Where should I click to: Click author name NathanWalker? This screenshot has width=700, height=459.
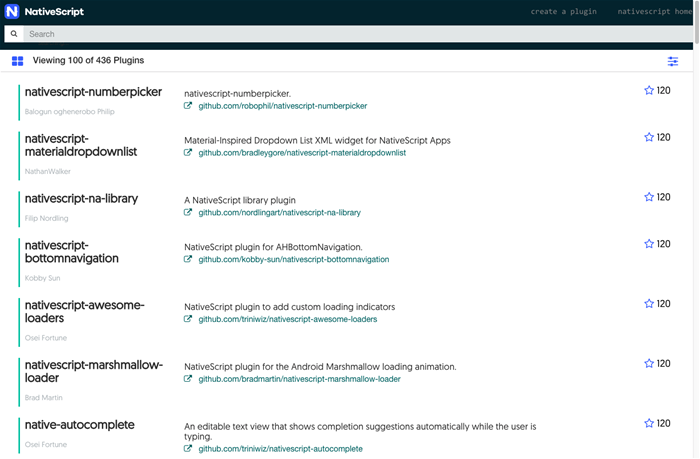click(48, 171)
